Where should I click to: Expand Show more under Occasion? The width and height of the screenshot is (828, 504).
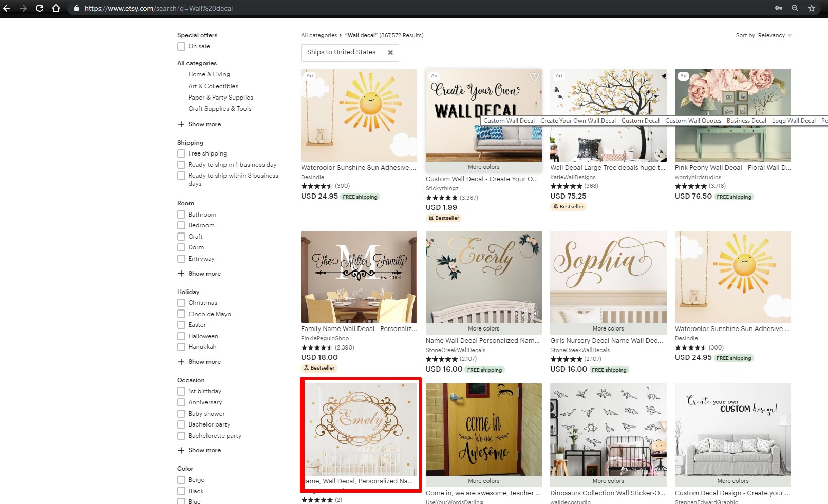click(x=199, y=450)
